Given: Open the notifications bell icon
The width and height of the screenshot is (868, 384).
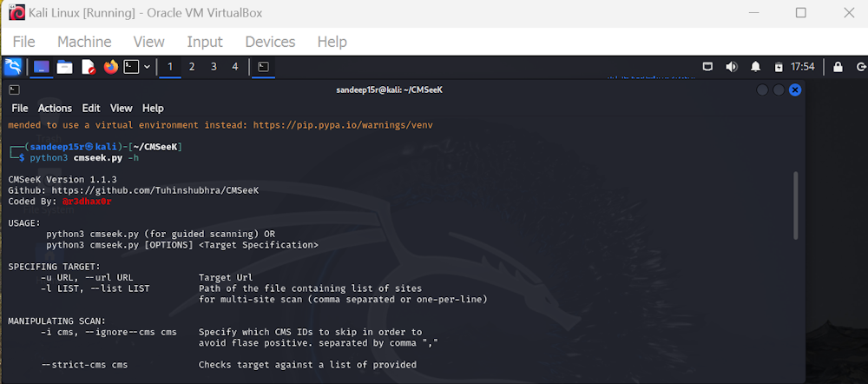Looking at the screenshot, I should tap(755, 67).
